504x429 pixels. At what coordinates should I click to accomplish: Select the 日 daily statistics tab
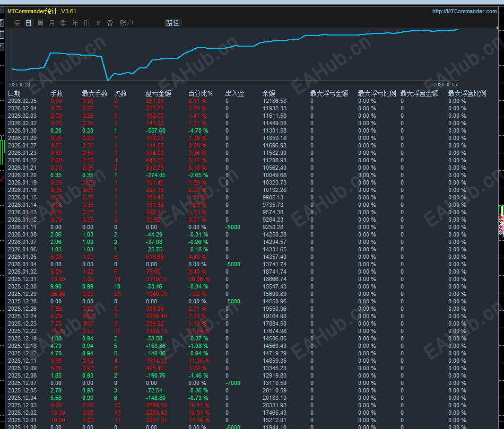coord(28,23)
